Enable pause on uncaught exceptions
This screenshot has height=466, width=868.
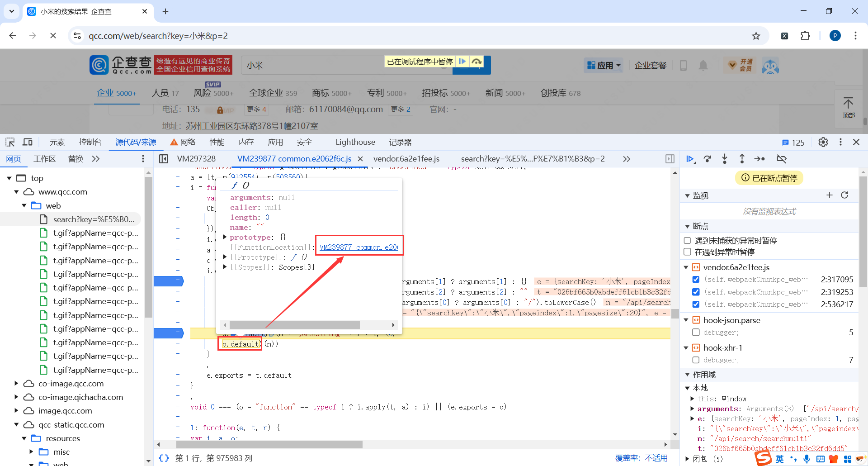point(688,240)
